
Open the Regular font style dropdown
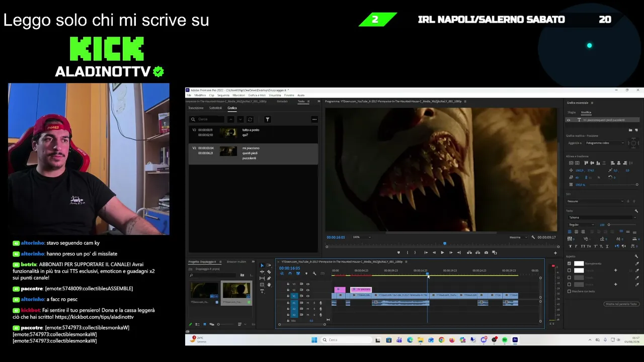(x=581, y=225)
